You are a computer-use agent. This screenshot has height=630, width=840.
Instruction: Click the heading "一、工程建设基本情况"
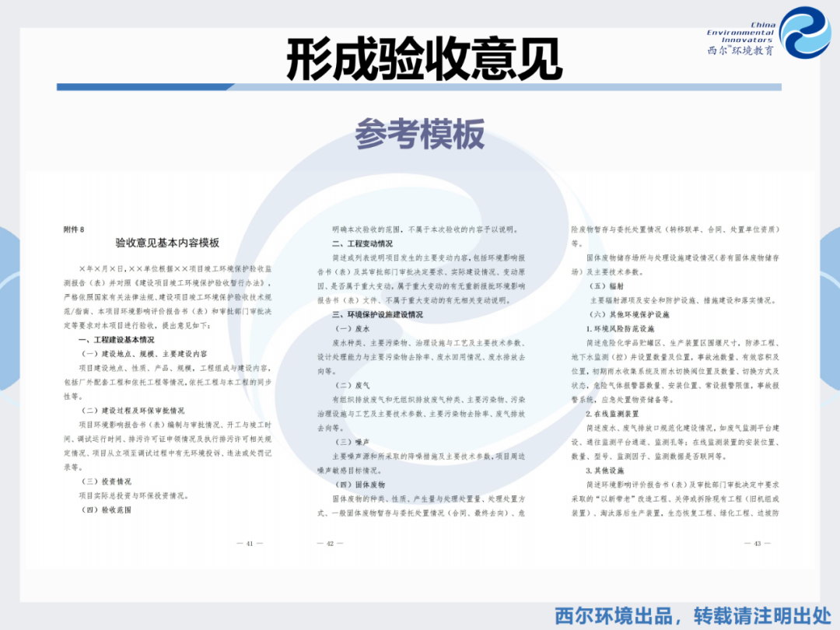116,340
